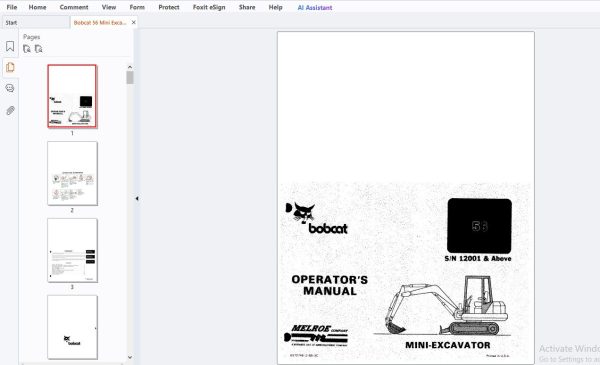Select the Pages panel icon in the sidebar
Viewport: 600px width, 365px height.
[x=10, y=68]
